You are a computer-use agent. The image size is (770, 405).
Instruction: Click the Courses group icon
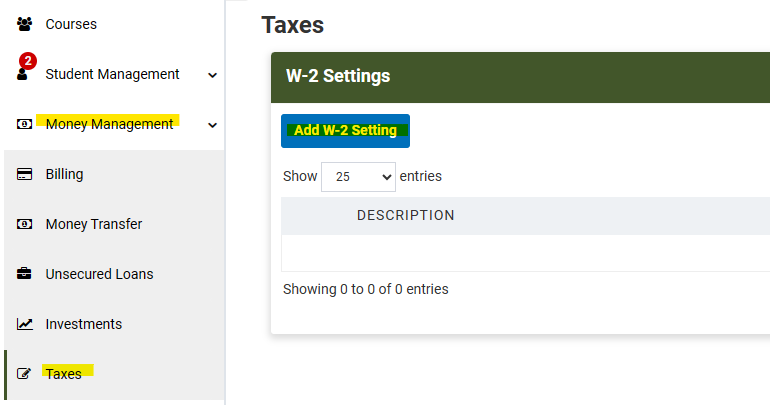tap(25, 24)
